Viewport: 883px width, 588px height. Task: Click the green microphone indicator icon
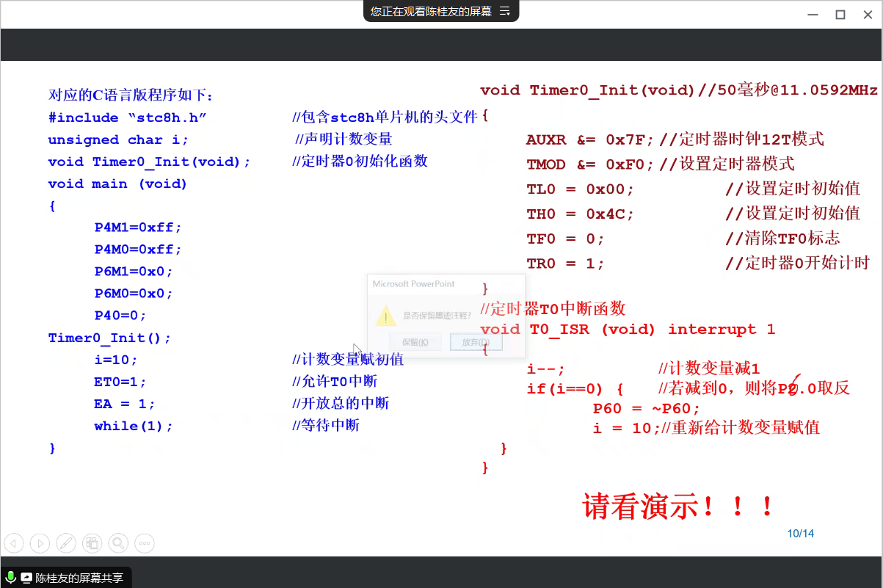11,578
